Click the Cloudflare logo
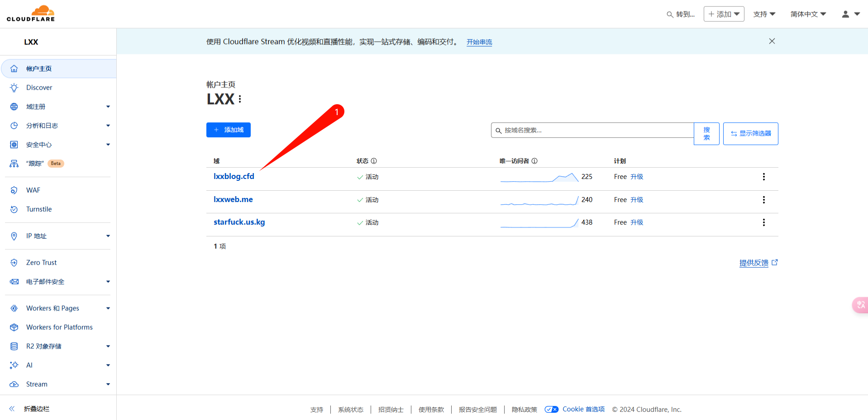 click(31, 14)
